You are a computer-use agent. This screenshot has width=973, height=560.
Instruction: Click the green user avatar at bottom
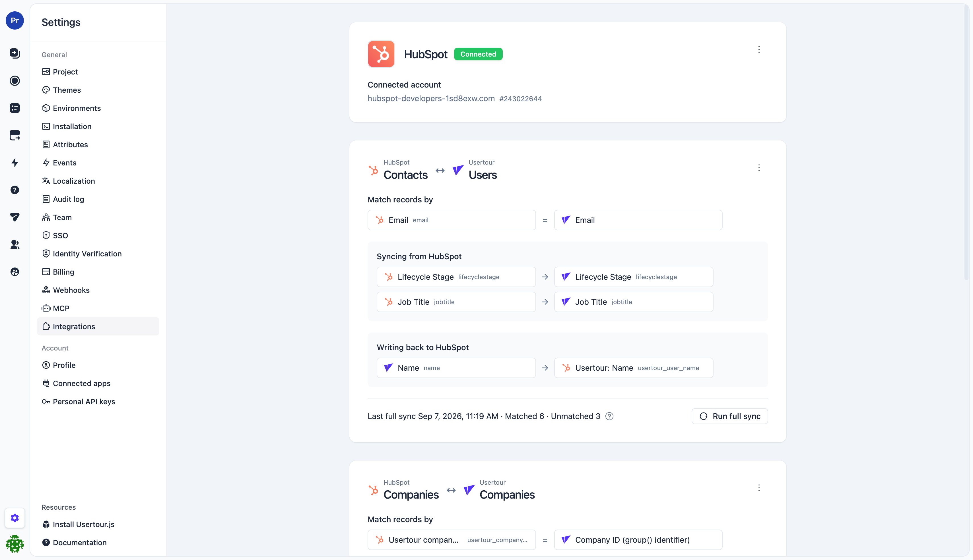pyautogui.click(x=15, y=544)
